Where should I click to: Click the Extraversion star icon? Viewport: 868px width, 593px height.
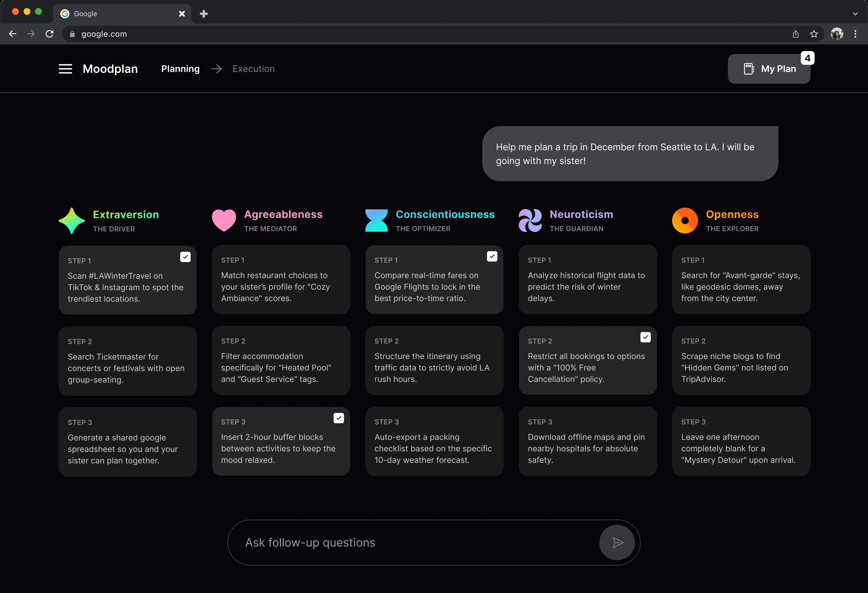pos(72,221)
